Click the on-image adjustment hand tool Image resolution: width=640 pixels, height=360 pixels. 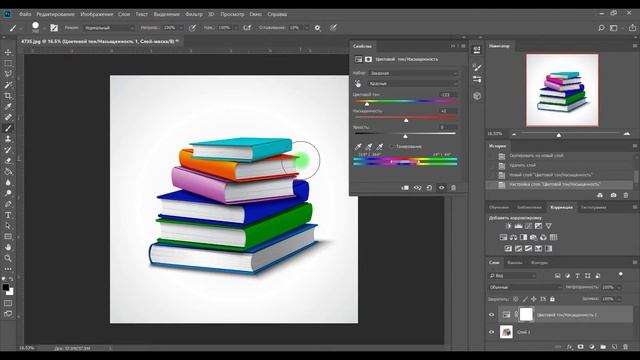358,84
